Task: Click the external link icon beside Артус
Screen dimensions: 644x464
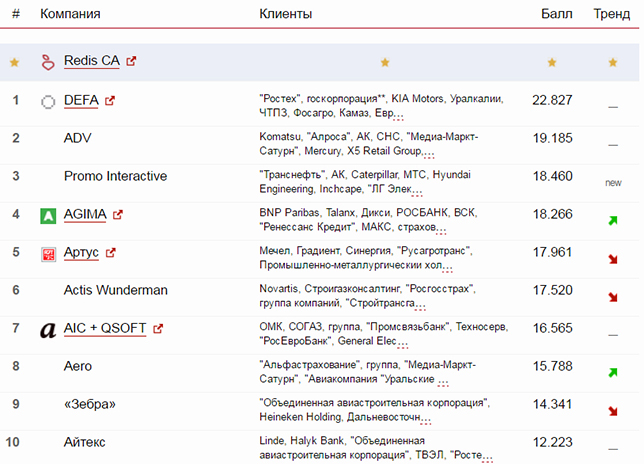Action: [x=110, y=253]
